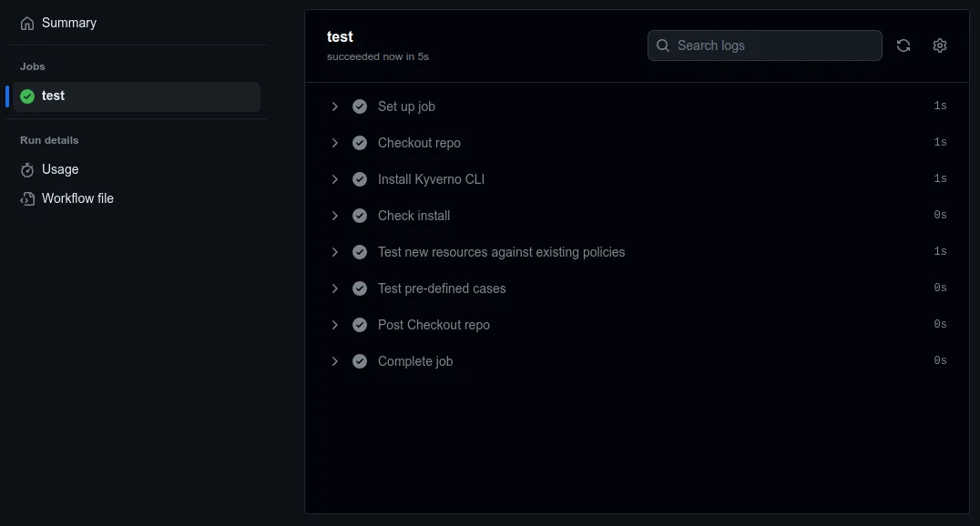This screenshot has height=526, width=980.
Task: Open the Usage run details link
Action: point(60,169)
